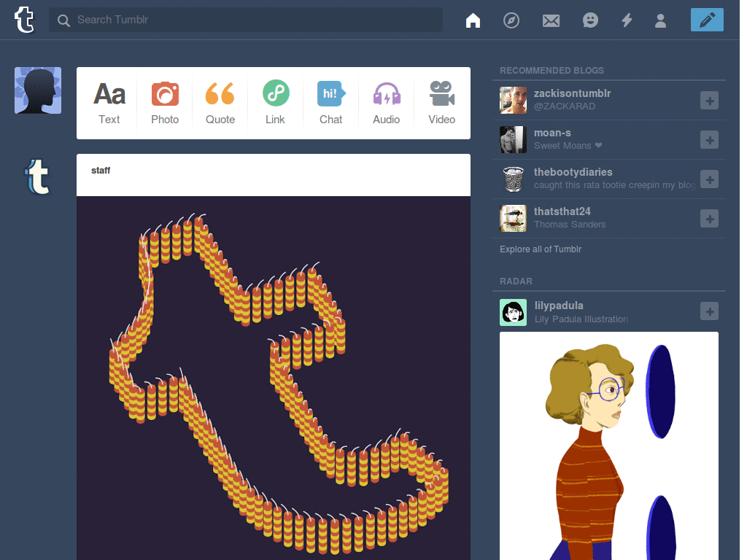Click the blue compose pencil button
Image resolution: width=747 pixels, height=560 pixels.
707,20
